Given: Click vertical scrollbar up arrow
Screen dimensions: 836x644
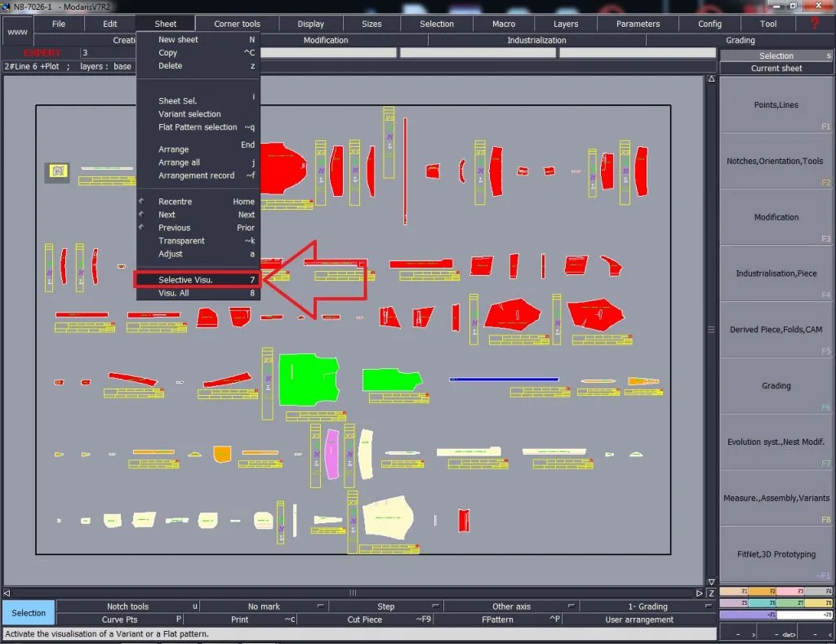Looking at the screenshot, I should pos(711,79).
